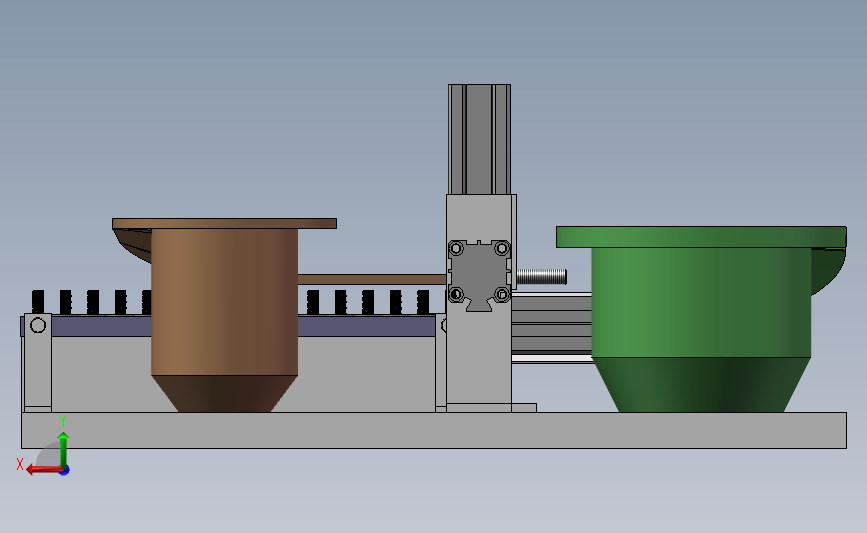Pick the threaded rod beside the green bowl
Screen dimensions: 867x533
(542, 276)
